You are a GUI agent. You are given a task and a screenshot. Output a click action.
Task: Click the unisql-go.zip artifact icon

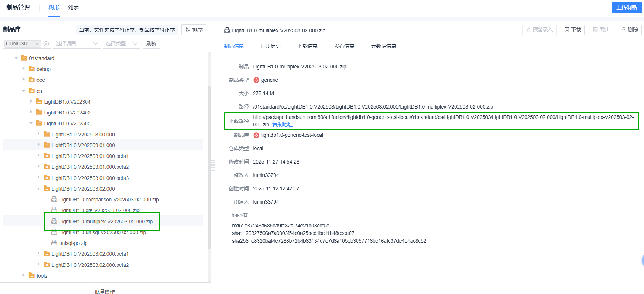(54, 243)
